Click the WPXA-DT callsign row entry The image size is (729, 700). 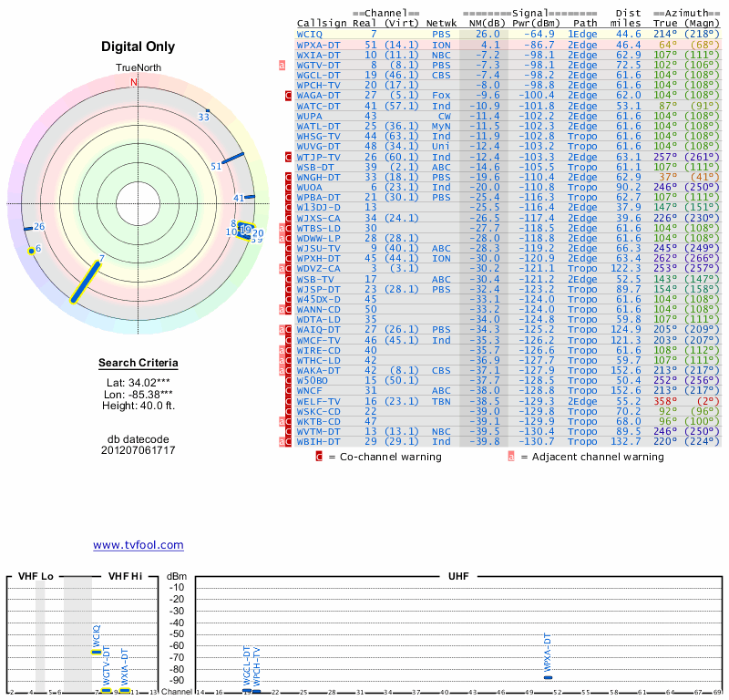point(319,44)
